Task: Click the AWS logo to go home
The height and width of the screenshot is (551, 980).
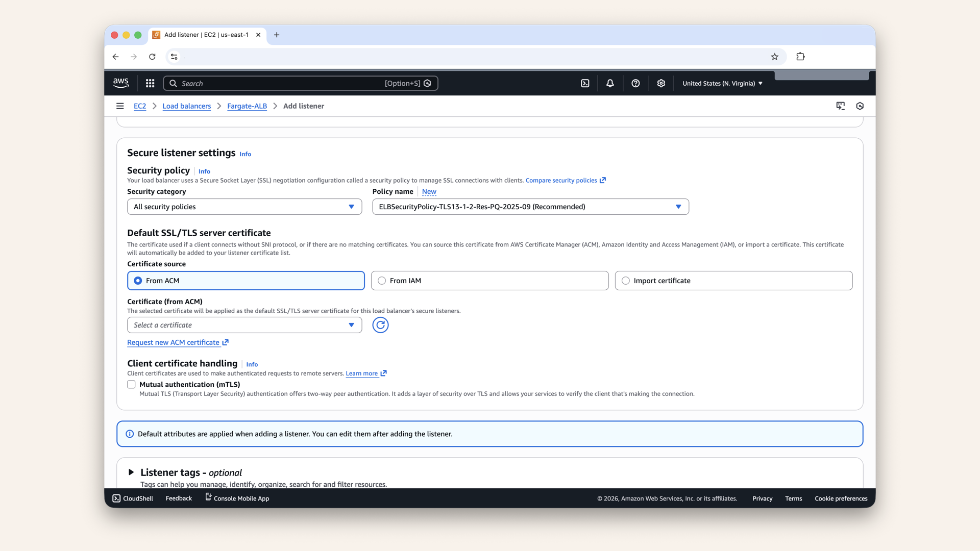Action: pyautogui.click(x=120, y=83)
